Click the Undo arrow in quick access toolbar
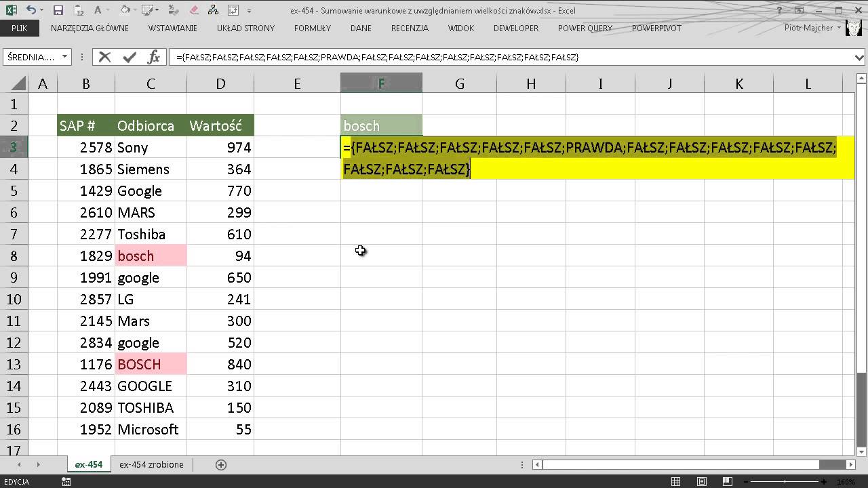 point(31,10)
